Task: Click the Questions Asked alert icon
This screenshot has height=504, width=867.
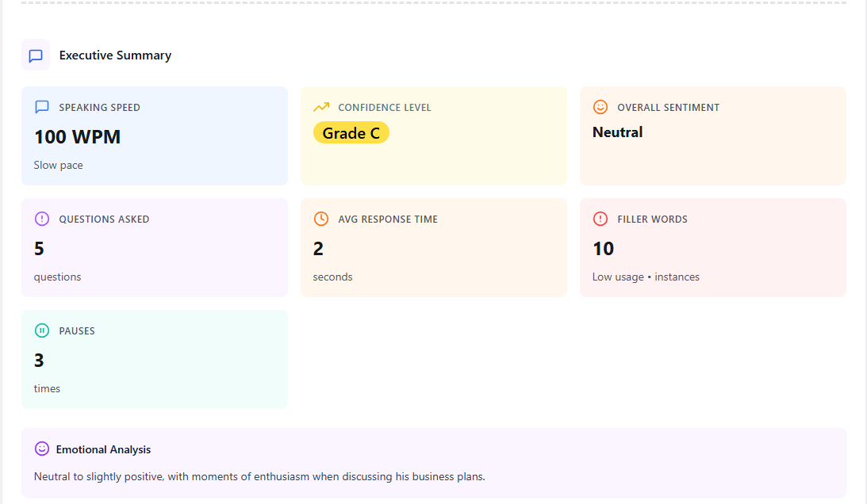Action: [42, 219]
